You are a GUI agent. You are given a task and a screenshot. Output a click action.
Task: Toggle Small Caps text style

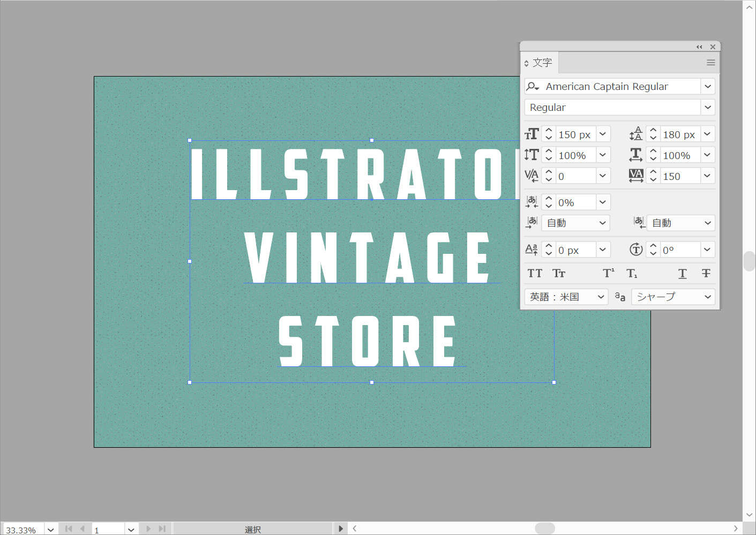559,274
